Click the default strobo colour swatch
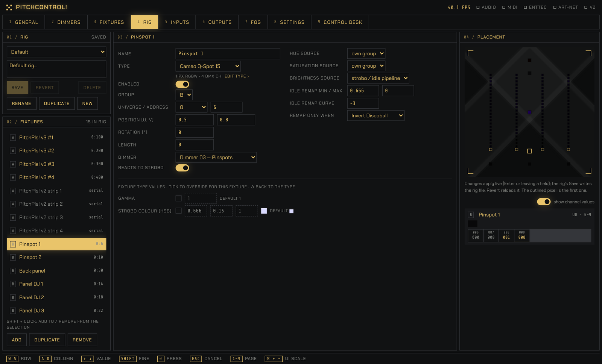 (x=291, y=211)
